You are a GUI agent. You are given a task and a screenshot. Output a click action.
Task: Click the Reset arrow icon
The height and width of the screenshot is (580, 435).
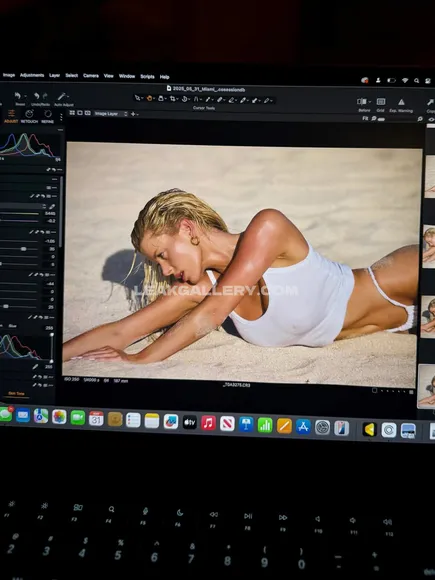[x=18, y=96]
